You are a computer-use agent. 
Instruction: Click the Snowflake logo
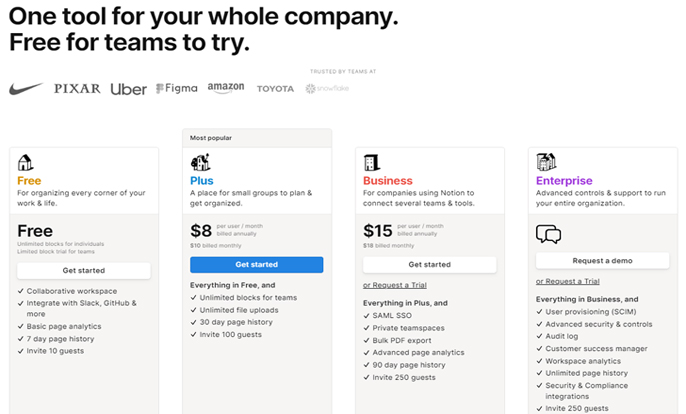[326, 89]
